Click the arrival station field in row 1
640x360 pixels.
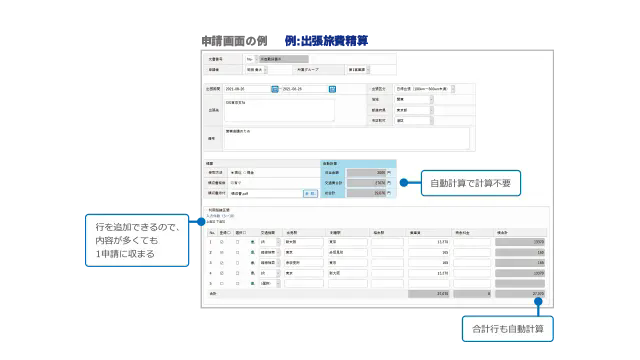click(x=347, y=242)
